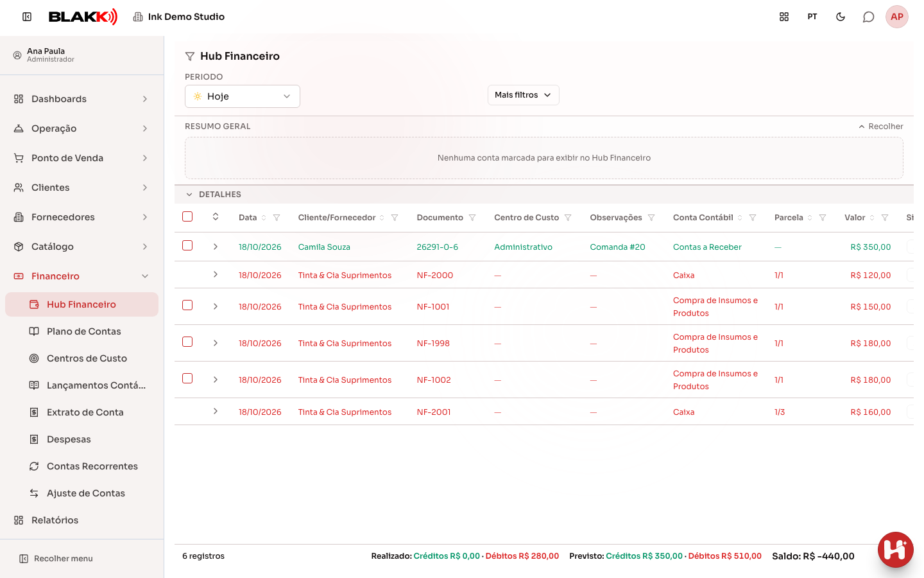
Task: Sort by Conta Contábil column arrows
Action: [740, 218]
